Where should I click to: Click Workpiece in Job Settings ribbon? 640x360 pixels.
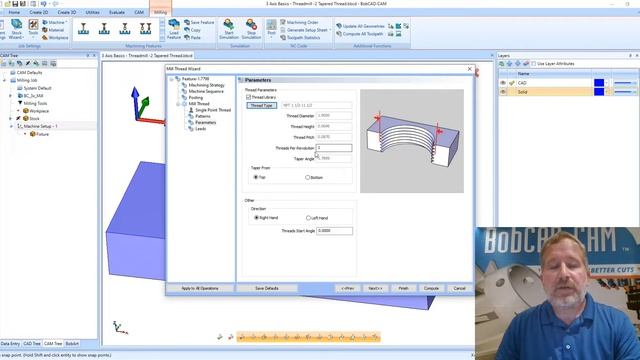pyautogui.click(x=55, y=38)
